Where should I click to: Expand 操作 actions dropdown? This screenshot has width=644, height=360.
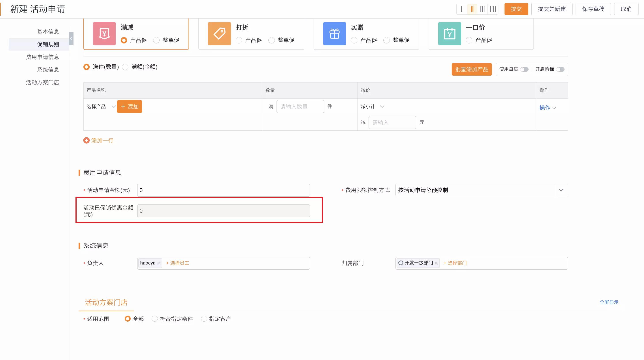click(x=548, y=107)
